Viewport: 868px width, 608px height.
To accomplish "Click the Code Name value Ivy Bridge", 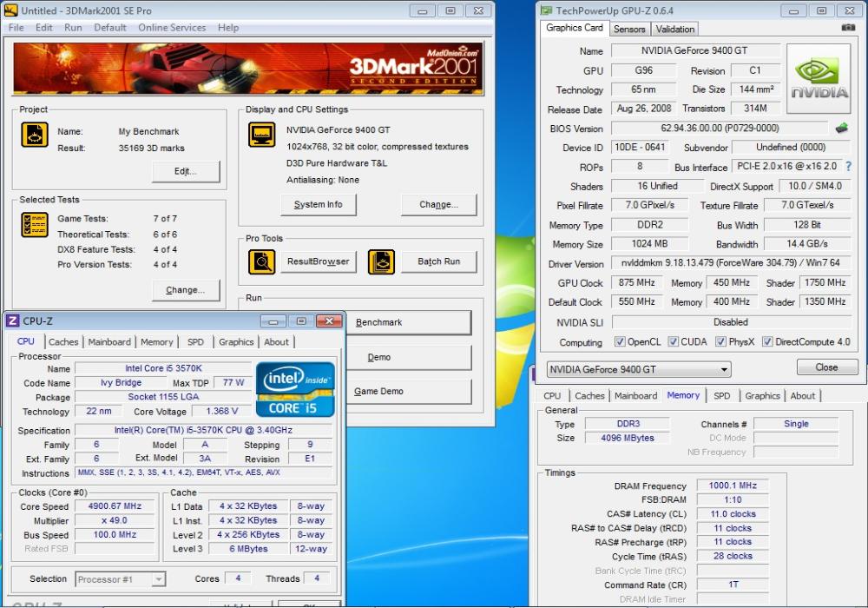I will point(122,383).
